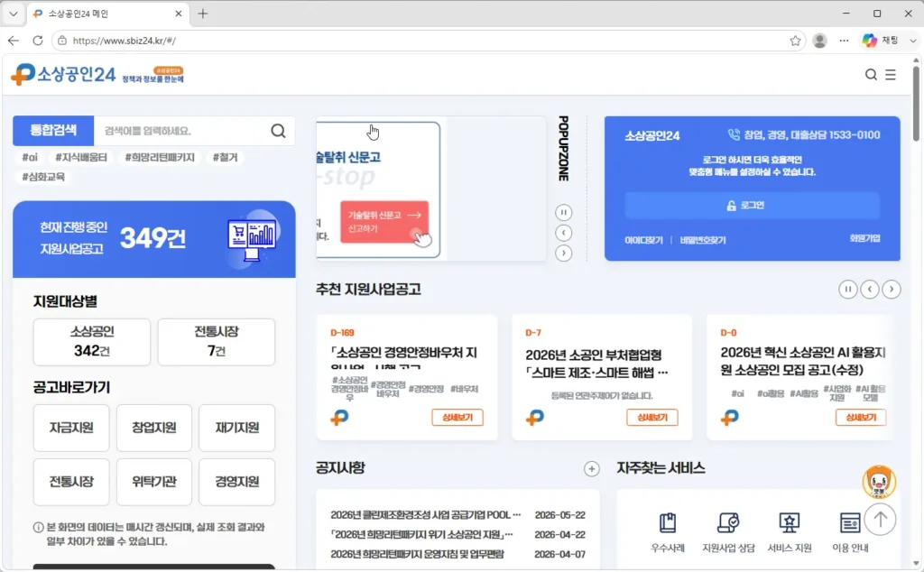This screenshot has height=572, width=924.
Task: Click the search magnifier in 통합검색 box
Action: pyautogui.click(x=278, y=131)
